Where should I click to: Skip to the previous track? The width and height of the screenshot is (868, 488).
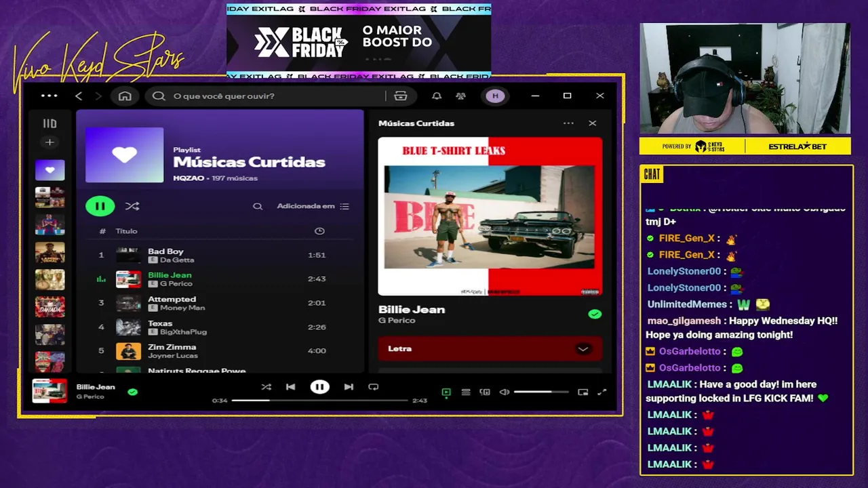tap(290, 387)
